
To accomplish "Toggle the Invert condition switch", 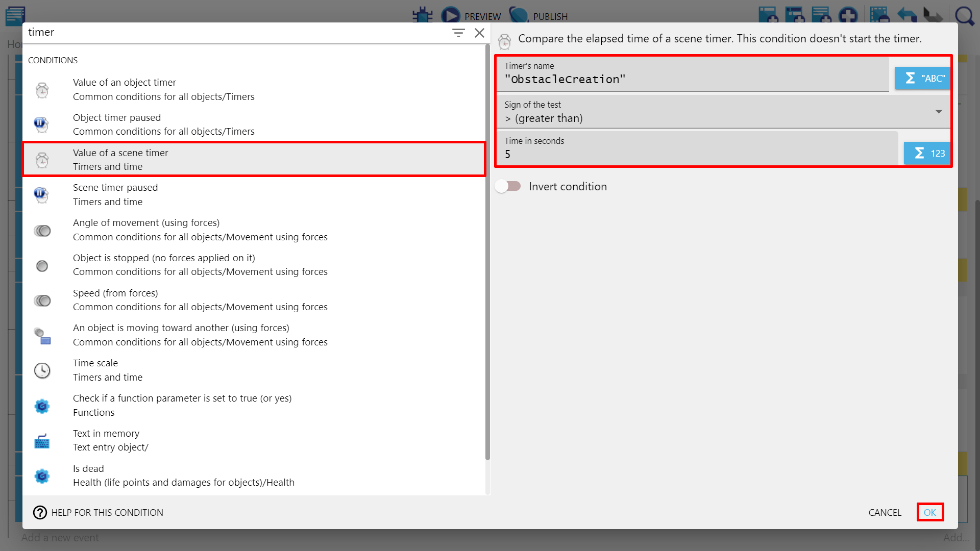I will [508, 186].
